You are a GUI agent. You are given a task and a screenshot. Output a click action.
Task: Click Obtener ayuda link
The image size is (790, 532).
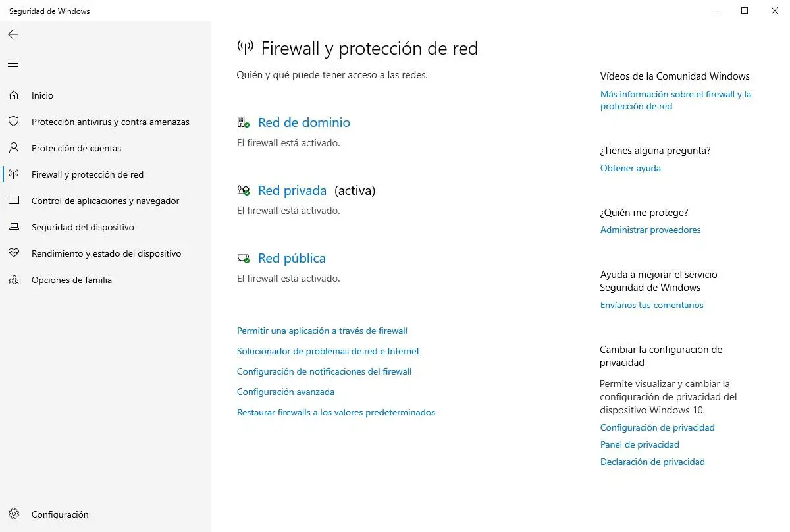pyautogui.click(x=630, y=168)
